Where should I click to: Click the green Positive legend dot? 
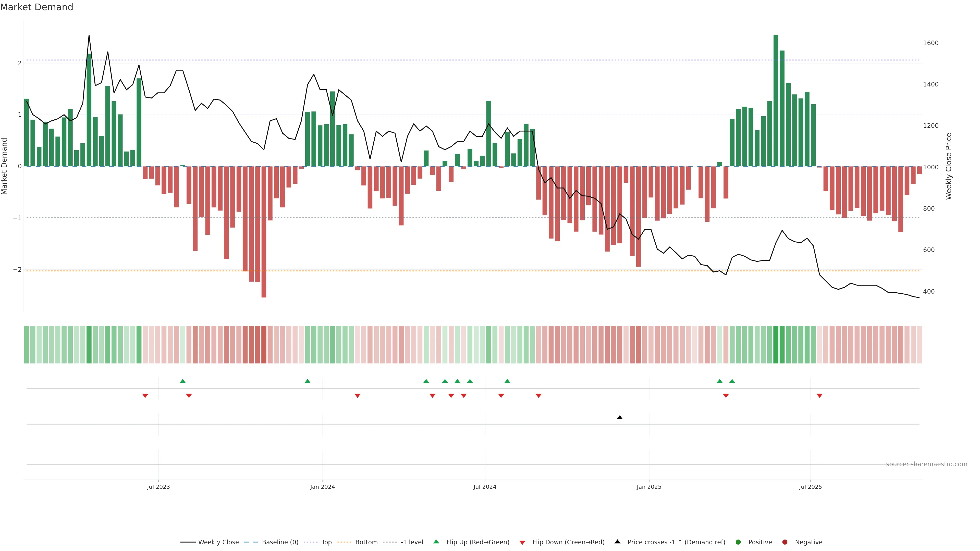(738, 542)
